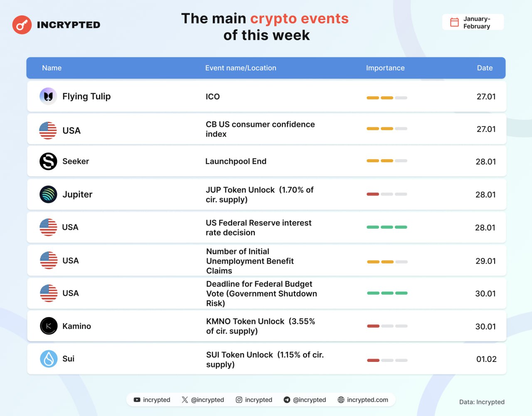Open the YouTube incrypted link
The height and width of the screenshot is (416, 532).
pos(152,400)
